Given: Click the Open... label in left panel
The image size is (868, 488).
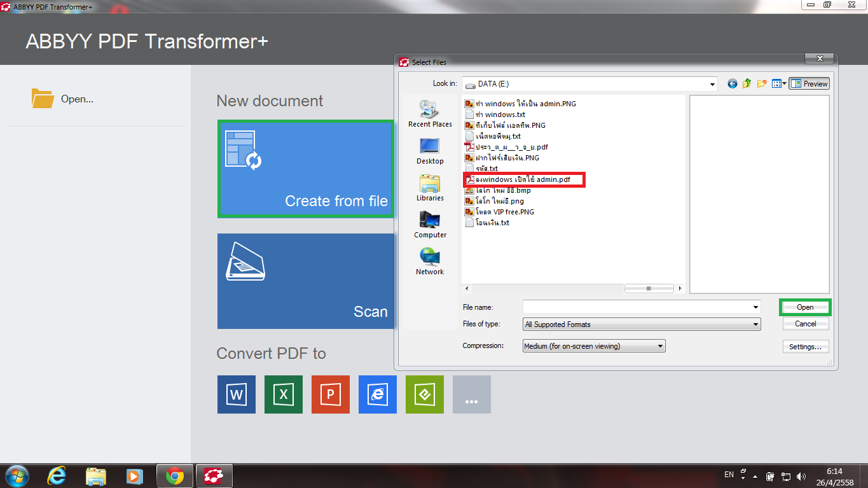Looking at the screenshot, I should 77,99.
